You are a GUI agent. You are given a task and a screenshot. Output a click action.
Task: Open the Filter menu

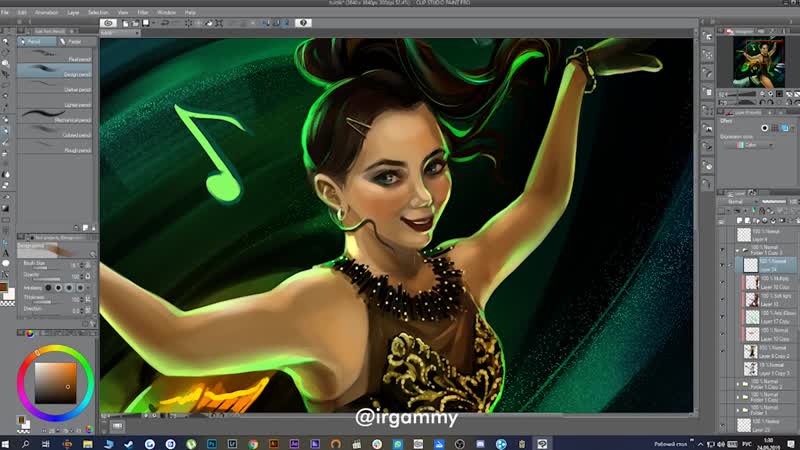tap(143, 12)
